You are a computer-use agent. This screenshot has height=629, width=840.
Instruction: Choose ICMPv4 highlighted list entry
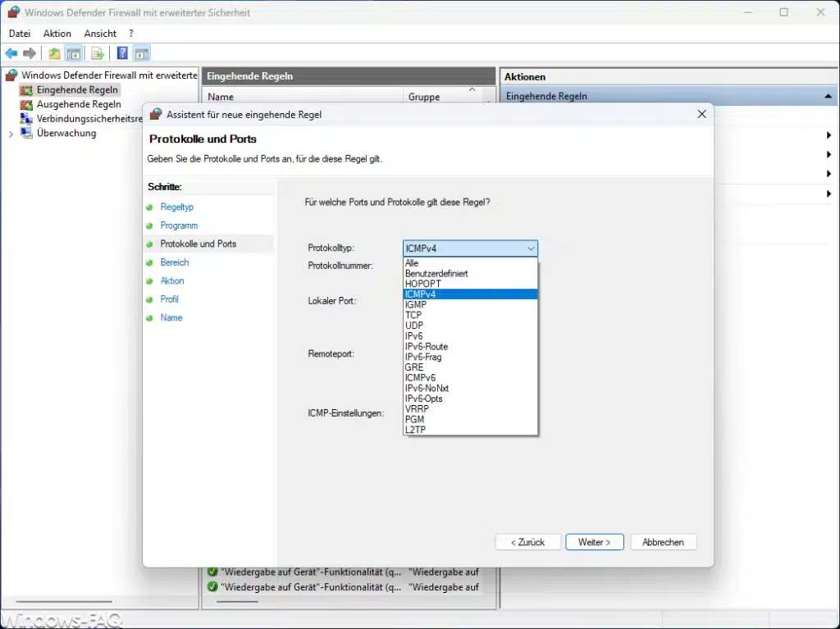pyautogui.click(x=470, y=294)
